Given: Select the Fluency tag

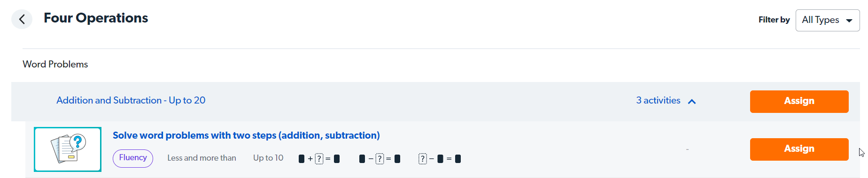Looking at the screenshot, I should [133, 158].
